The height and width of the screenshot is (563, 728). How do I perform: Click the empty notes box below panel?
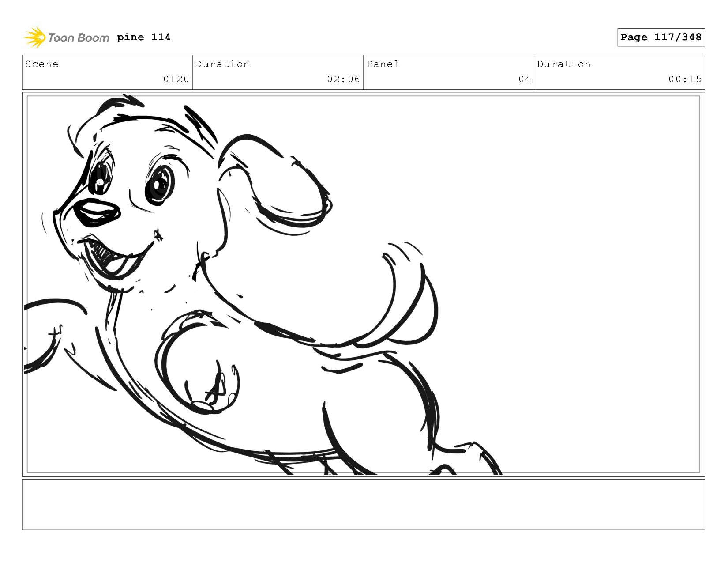pyautogui.click(x=363, y=505)
